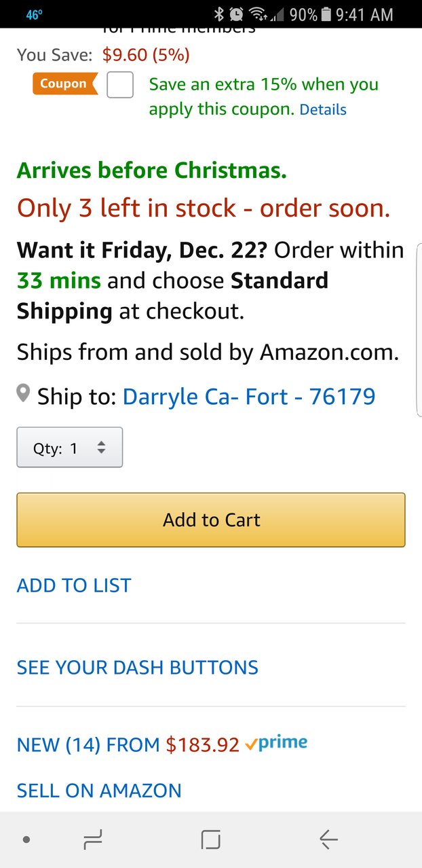Add the item to cart
422x868 pixels.
click(x=211, y=520)
